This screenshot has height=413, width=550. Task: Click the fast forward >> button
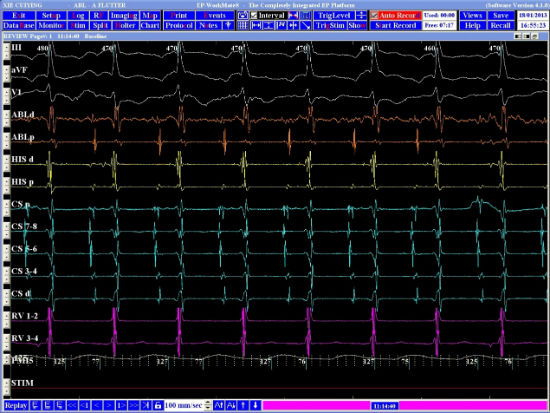click(x=134, y=406)
